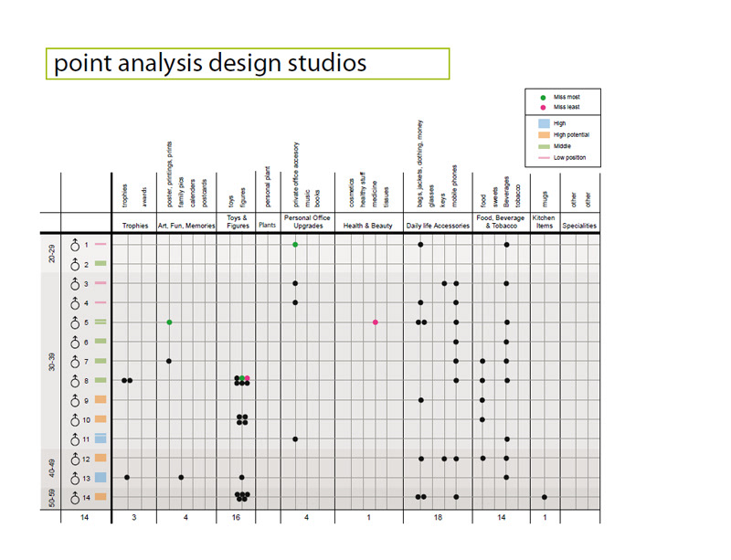This screenshot has height=560, width=731.
Task: Click the '50-59' age group label
Action: click(52, 498)
